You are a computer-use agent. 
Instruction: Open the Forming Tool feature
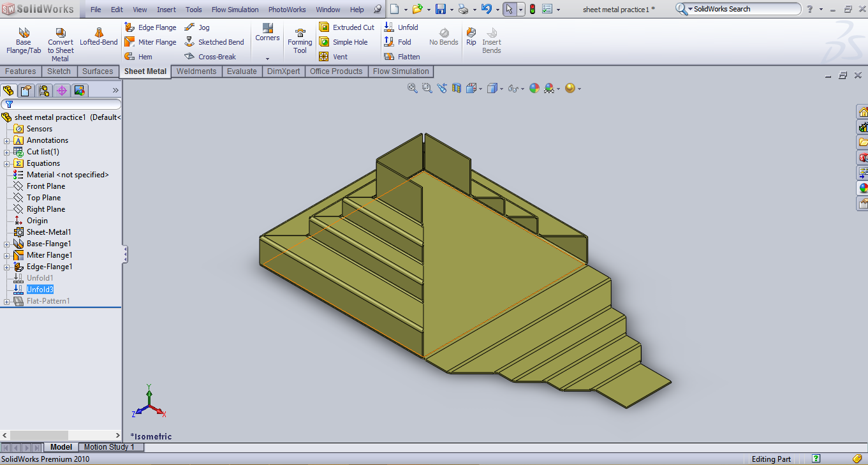[x=299, y=40]
